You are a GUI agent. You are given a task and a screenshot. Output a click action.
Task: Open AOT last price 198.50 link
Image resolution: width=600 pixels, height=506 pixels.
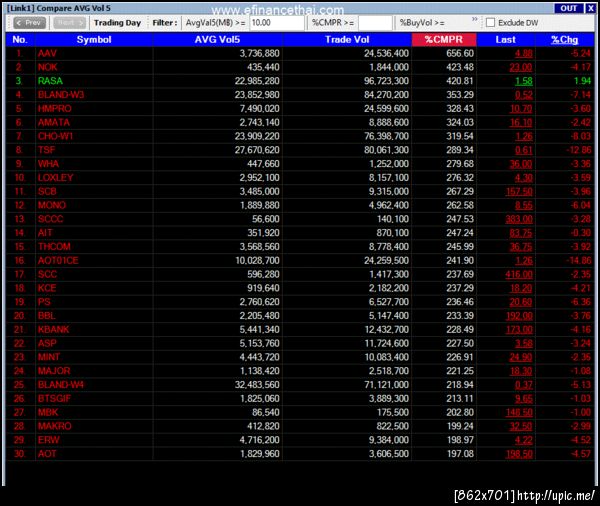tap(519, 453)
